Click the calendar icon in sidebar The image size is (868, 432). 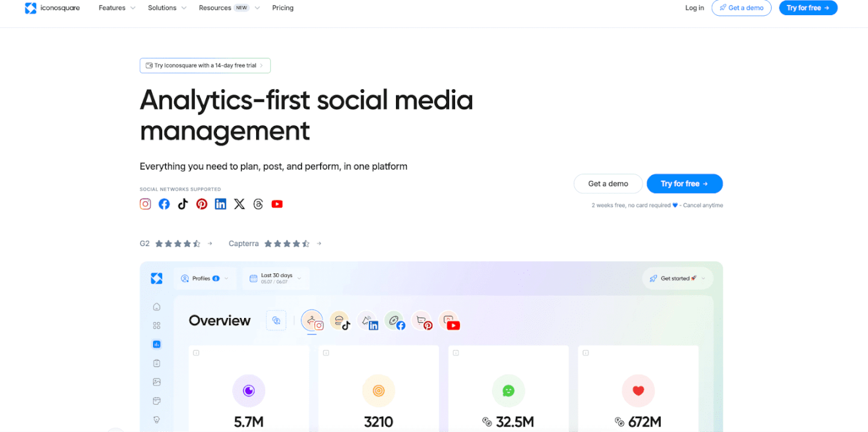click(157, 401)
